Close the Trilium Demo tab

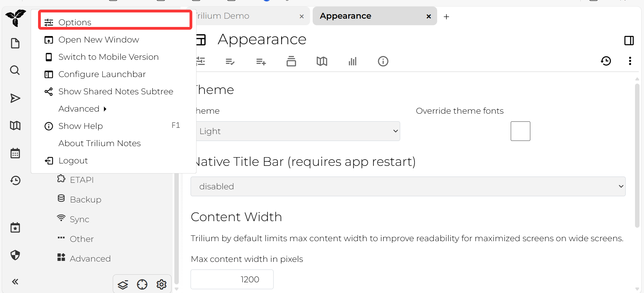[x=302, y=16]
